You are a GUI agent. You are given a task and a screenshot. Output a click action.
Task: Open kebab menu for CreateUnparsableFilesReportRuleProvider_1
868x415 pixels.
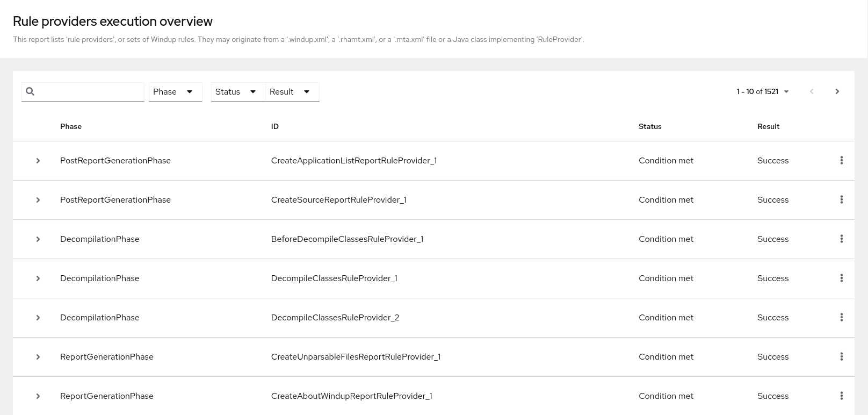(x=841, y=356)
